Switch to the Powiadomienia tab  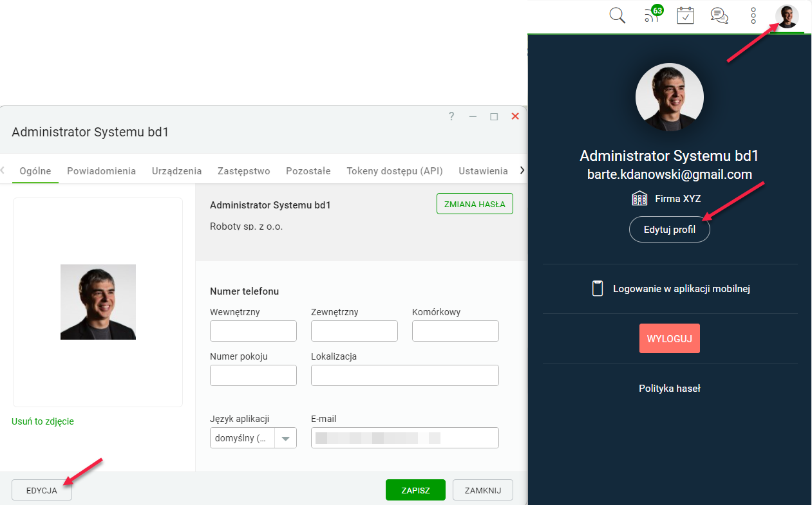[101, 170]
